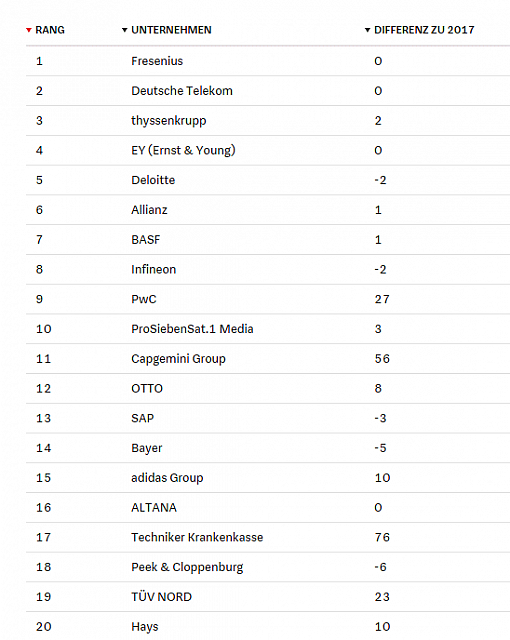Click the difference value 76
Viewport: 510px width, 640px height.
point(382,537)
